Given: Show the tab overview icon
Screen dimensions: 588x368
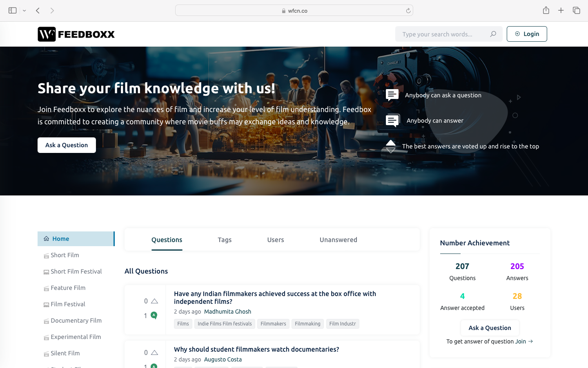Looking at the screenshot, I should point(577,11).
